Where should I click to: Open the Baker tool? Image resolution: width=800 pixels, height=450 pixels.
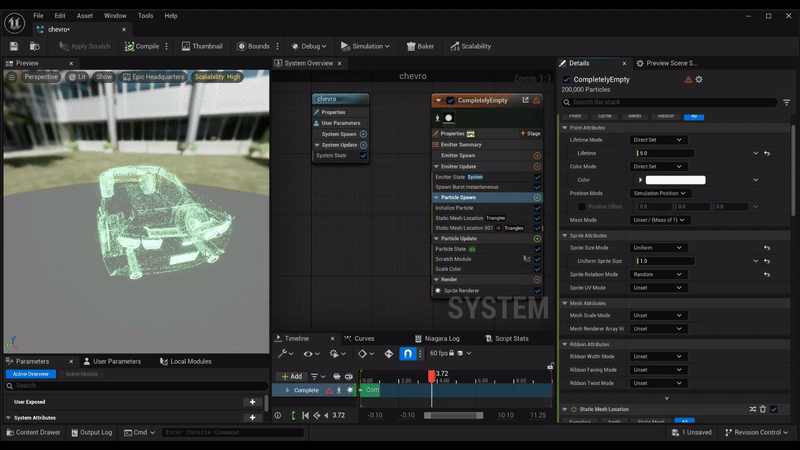[420, 46]
